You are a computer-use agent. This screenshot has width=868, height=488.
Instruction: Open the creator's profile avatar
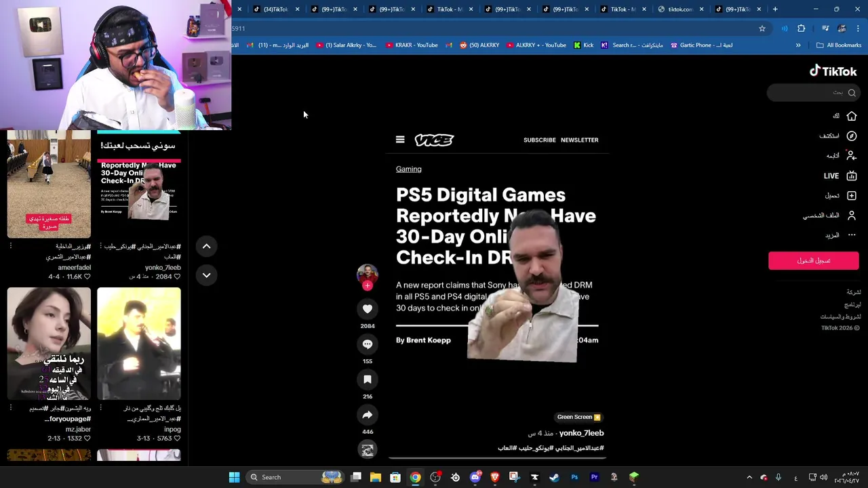coord(368,274)
